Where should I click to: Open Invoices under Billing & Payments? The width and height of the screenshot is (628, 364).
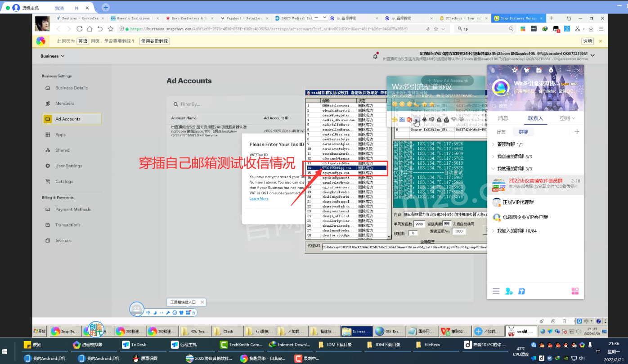(x=63, y=241)
